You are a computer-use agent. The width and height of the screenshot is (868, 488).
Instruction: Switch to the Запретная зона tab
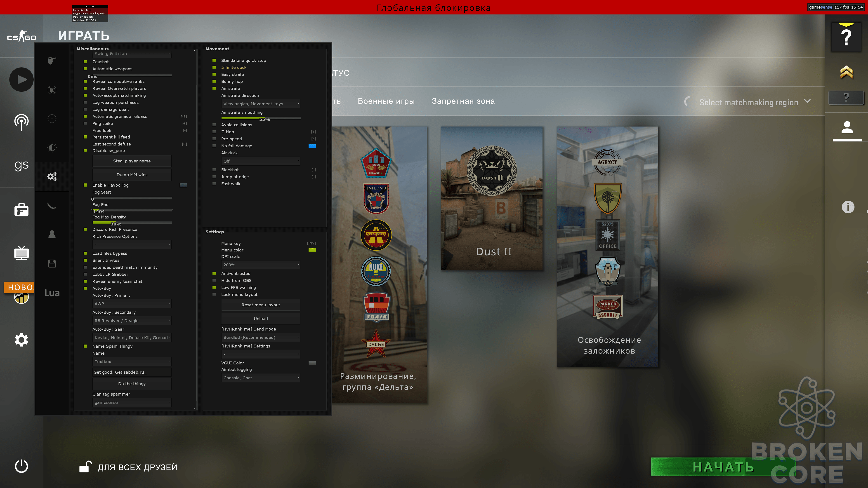pos(463,101)
